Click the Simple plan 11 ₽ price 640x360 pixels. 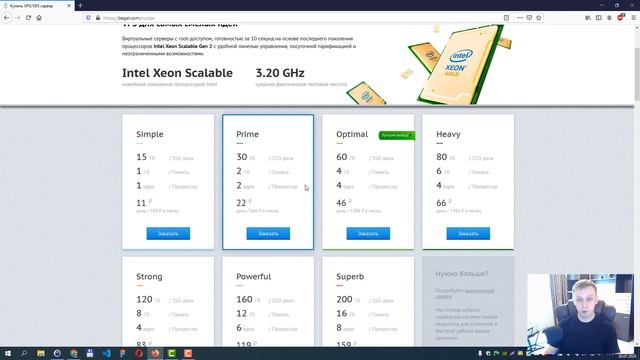pos(144,202)
